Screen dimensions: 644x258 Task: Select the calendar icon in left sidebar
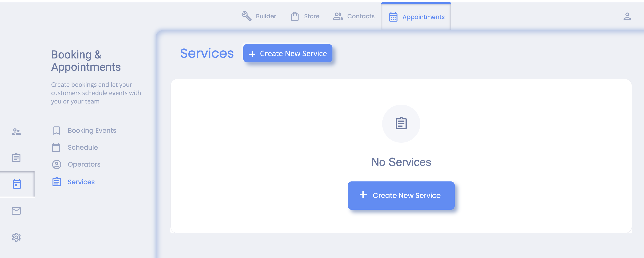pyautogui.click(x=17, y=184)
